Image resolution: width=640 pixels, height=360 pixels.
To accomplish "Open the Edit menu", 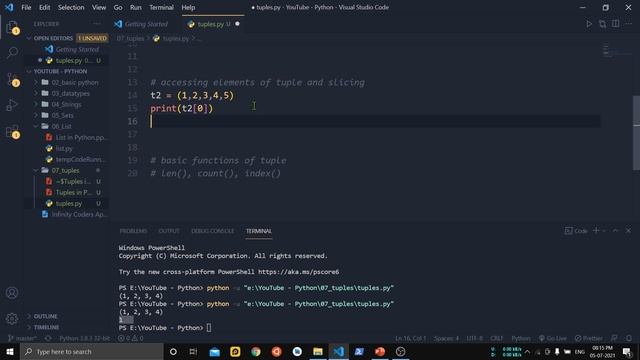I will [x=44, y=7].
